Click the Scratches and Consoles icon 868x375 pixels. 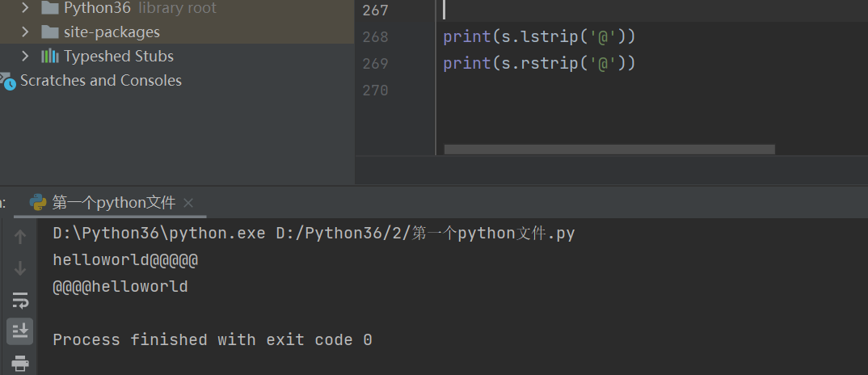[7, 81]
